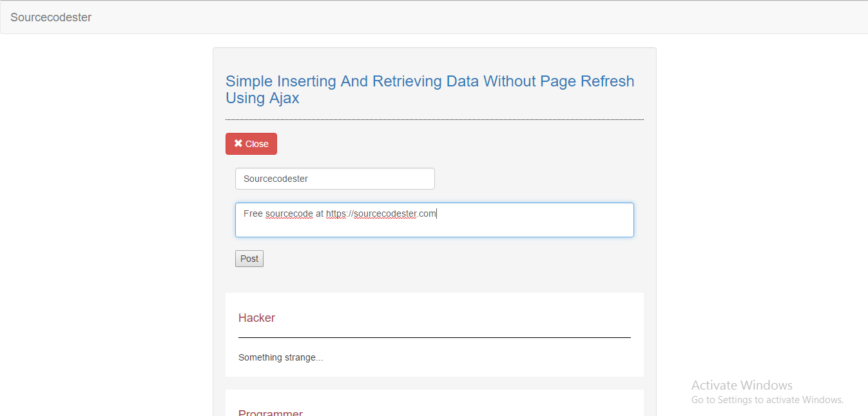Click the dotted divider below page heading
Viewport: 868px width, 416px height.
[x=434, y=120]
